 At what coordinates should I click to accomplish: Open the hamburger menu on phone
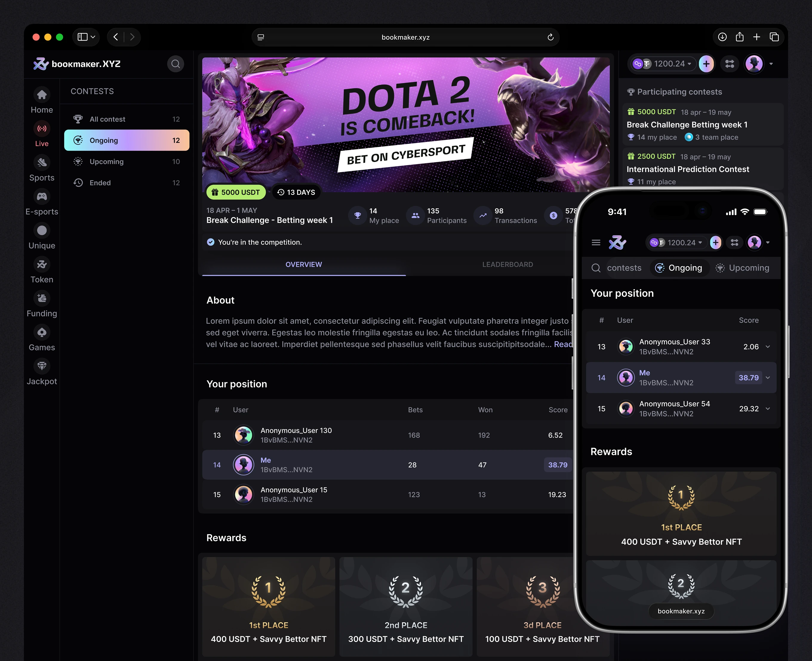(596, 243)
